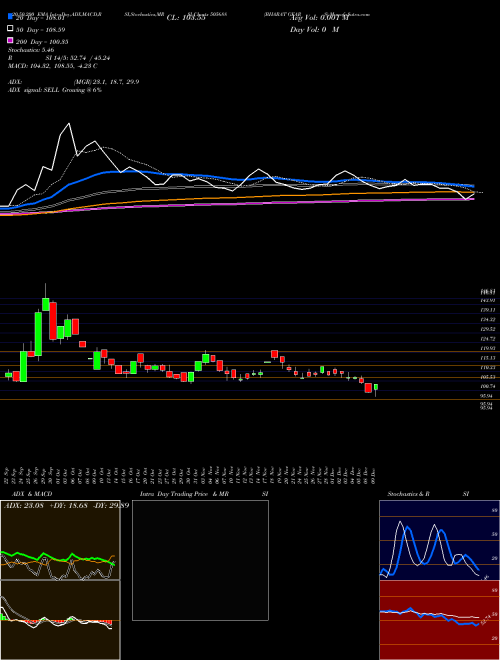Open the blue Stochastics chart panel

click(439, 540)
